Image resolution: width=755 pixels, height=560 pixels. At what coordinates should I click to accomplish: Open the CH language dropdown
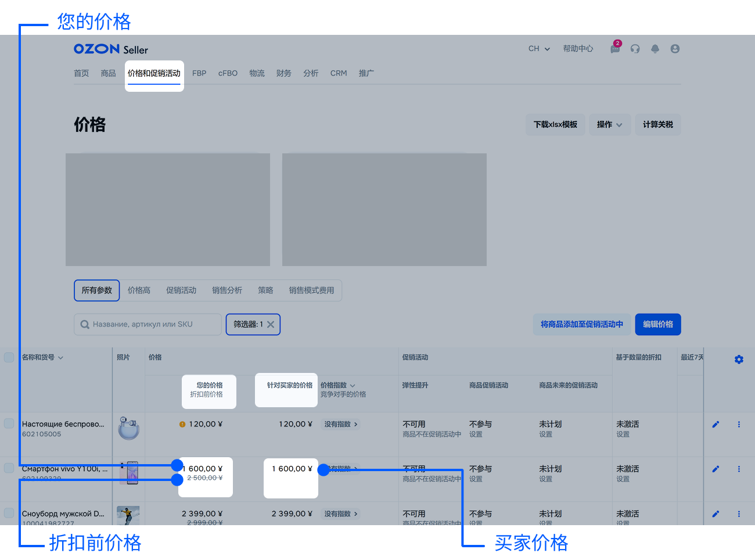point(538,49)
